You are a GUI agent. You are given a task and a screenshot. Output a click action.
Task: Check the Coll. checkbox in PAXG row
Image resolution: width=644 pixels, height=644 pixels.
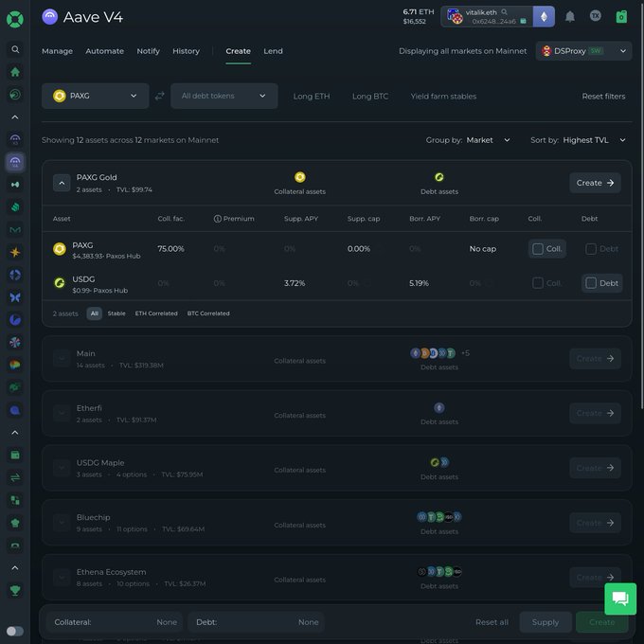point(538,248)
